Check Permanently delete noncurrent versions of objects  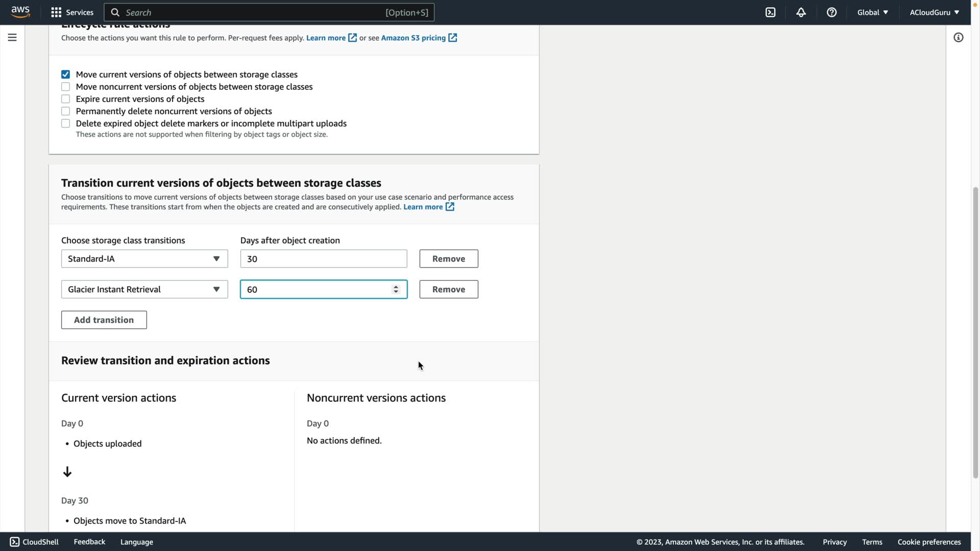coord(65,111)
